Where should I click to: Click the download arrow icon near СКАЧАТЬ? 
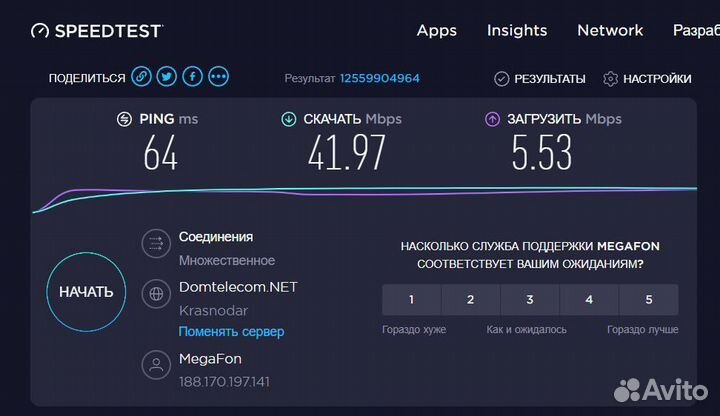[288, 119]
